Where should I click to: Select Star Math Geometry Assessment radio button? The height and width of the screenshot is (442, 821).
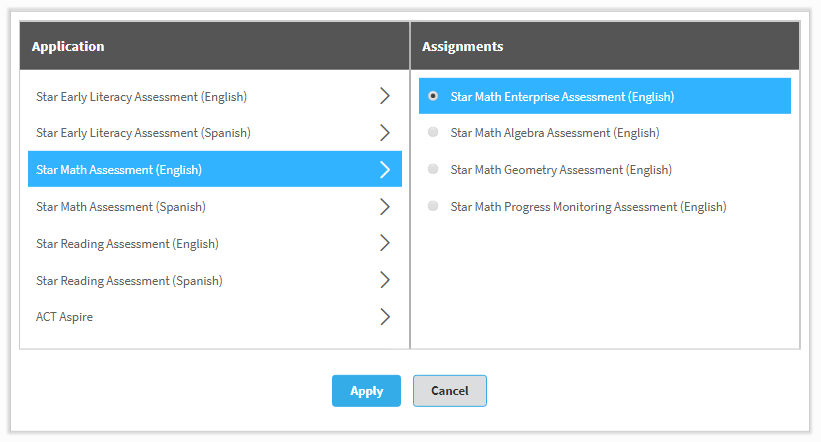coord(433,169)
